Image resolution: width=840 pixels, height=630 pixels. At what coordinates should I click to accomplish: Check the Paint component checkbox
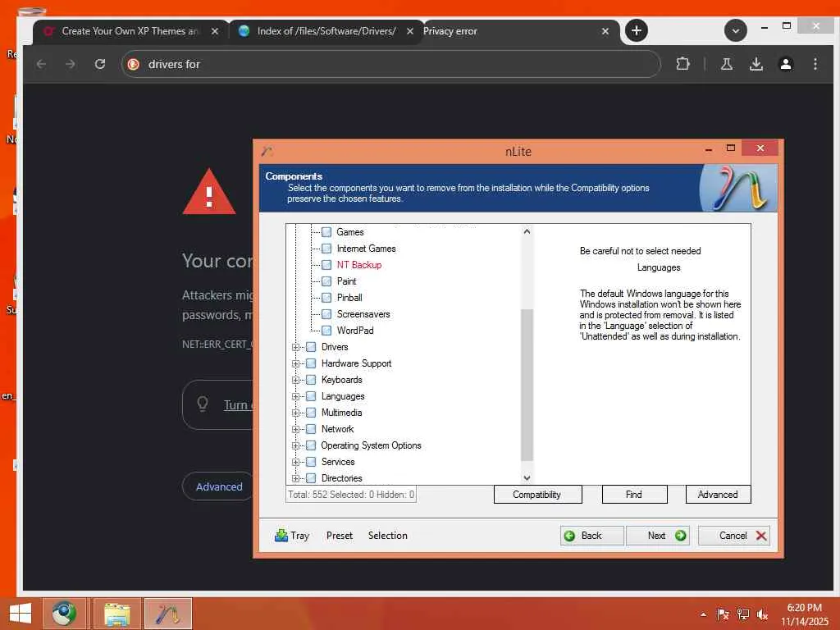click(326, 281)
